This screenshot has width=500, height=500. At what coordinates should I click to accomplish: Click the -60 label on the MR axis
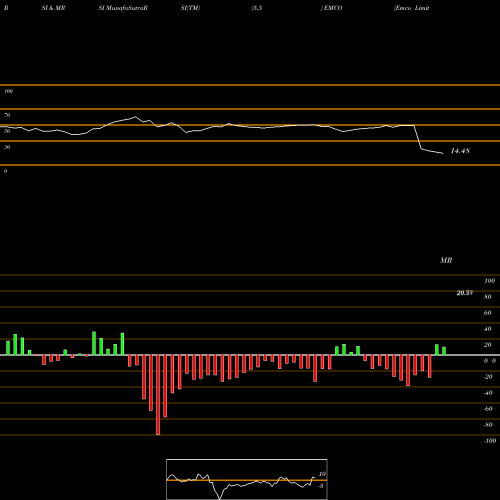click(488, 409)
